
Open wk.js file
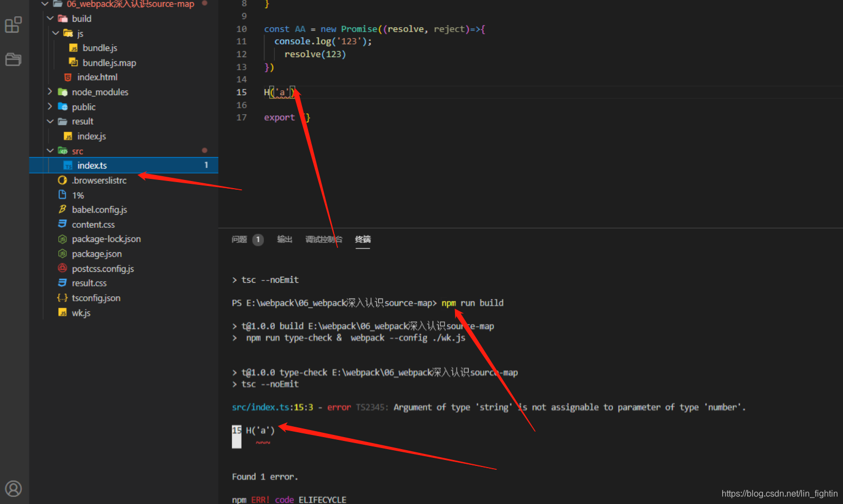81,313
